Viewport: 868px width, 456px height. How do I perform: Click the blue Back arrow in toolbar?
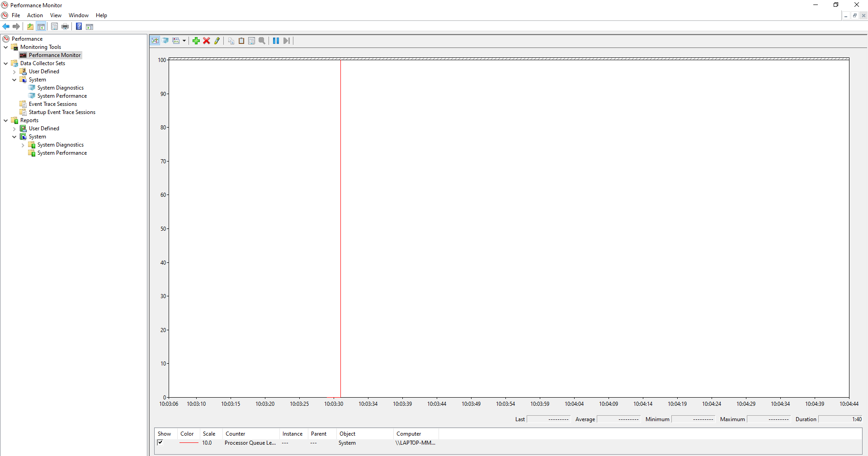6,27
